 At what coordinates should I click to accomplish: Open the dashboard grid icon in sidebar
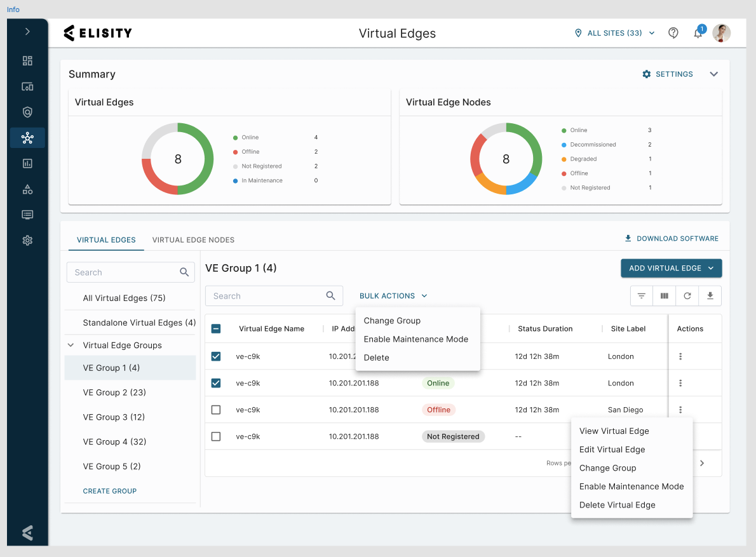pyautogui.click(x=27, y=61)
